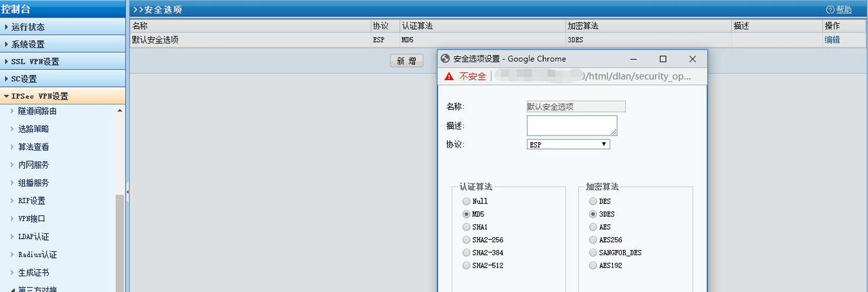This screenshot has height=292, width=868.
Task: Click the sidebar scroll-up arrow
Action: (120, 110)
